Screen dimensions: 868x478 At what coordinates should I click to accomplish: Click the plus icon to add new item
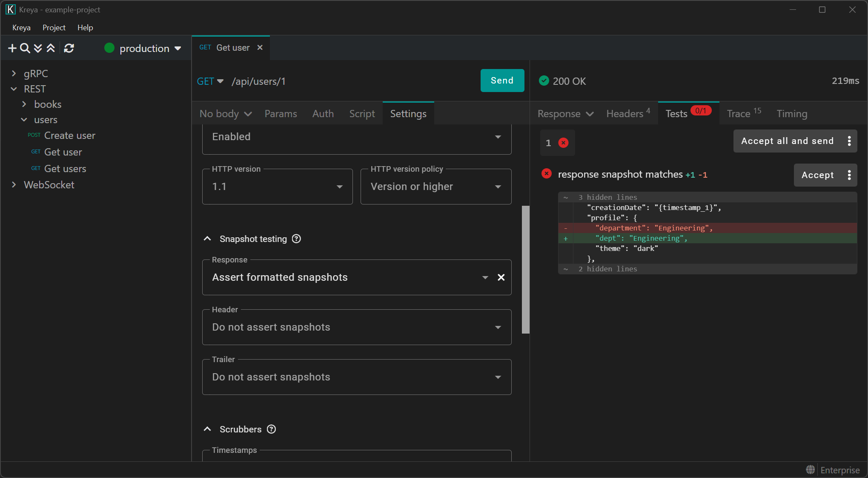coord(12,49)
